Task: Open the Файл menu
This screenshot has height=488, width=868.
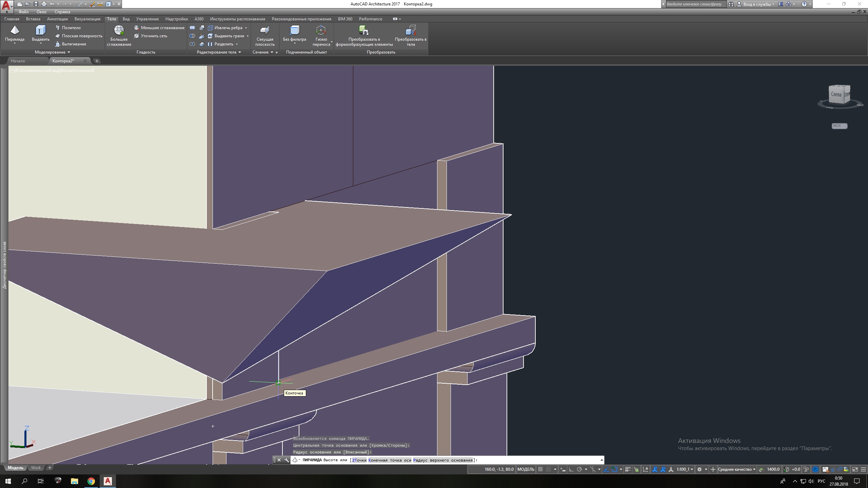Action: coord(23,12)
